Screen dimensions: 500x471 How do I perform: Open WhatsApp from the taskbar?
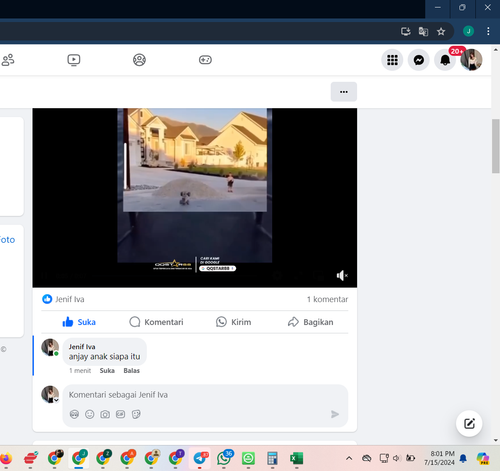[x=224, y=459]
